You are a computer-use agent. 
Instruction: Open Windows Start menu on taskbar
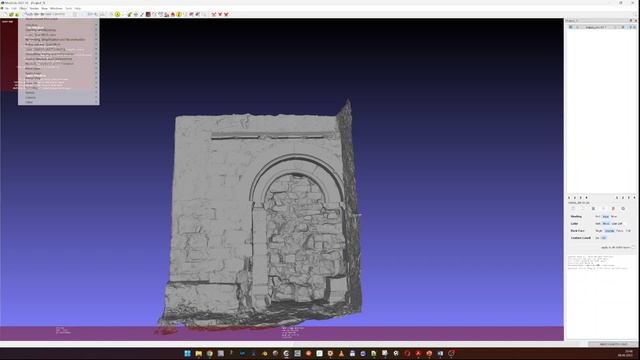point(187,353)
